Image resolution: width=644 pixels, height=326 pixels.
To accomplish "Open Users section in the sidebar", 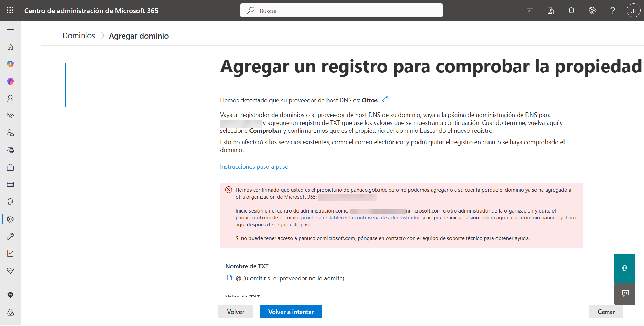I will click(x=10, y=98).
